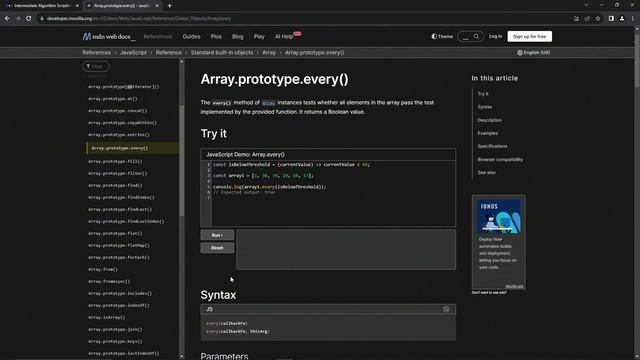Click the install/cast icon in the address bar

576,18
